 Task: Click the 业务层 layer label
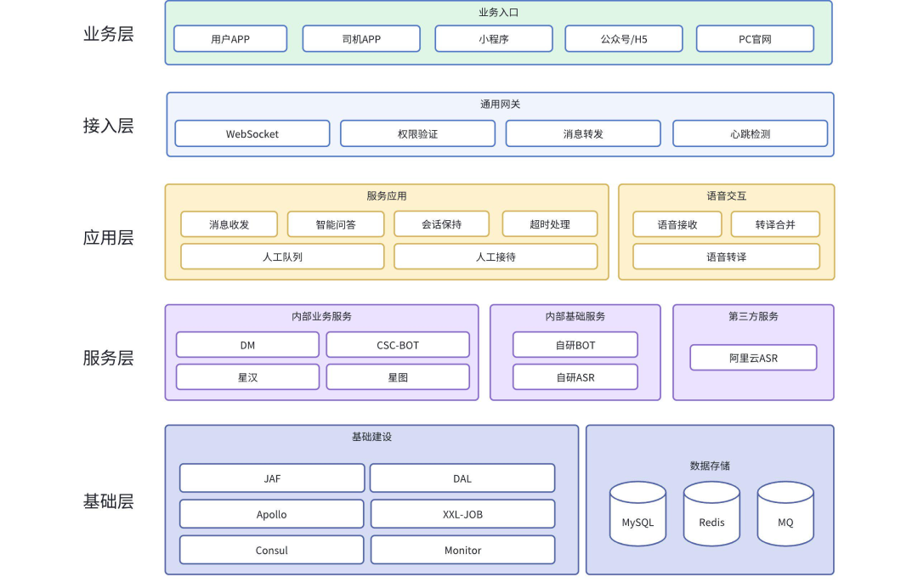[108, 34]
